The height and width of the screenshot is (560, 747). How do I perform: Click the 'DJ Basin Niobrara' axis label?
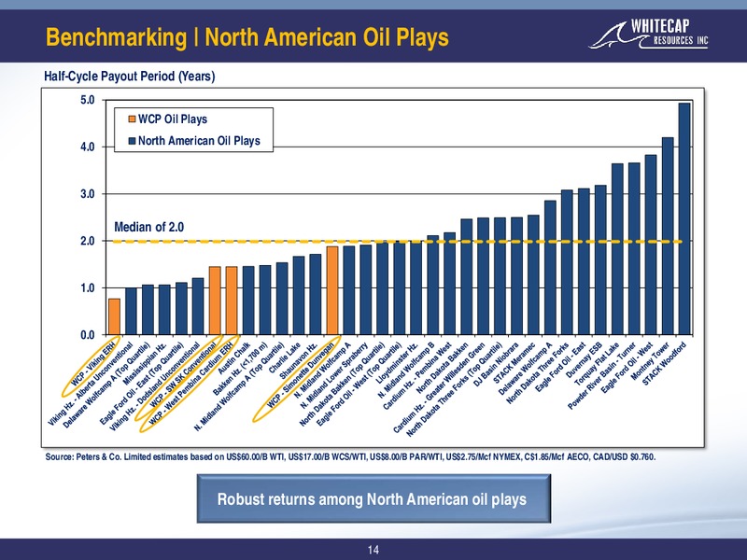pyautogui.click(x=496, y=365)
